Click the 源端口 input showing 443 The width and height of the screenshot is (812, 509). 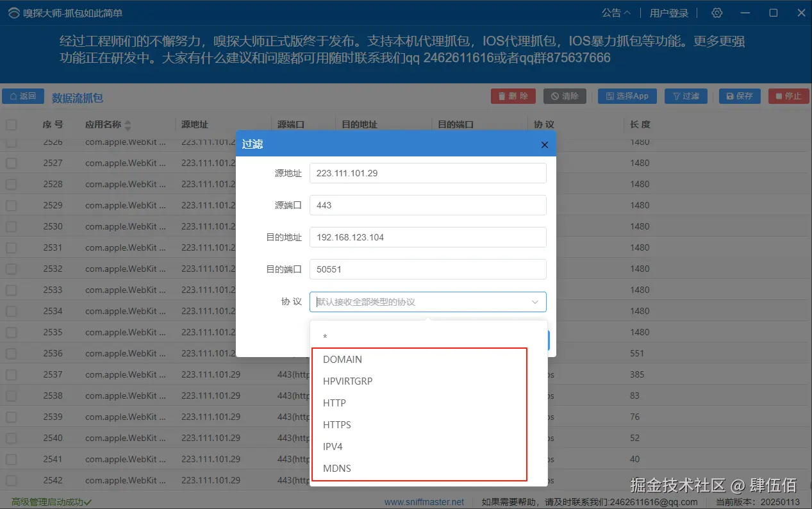point(427,205)
